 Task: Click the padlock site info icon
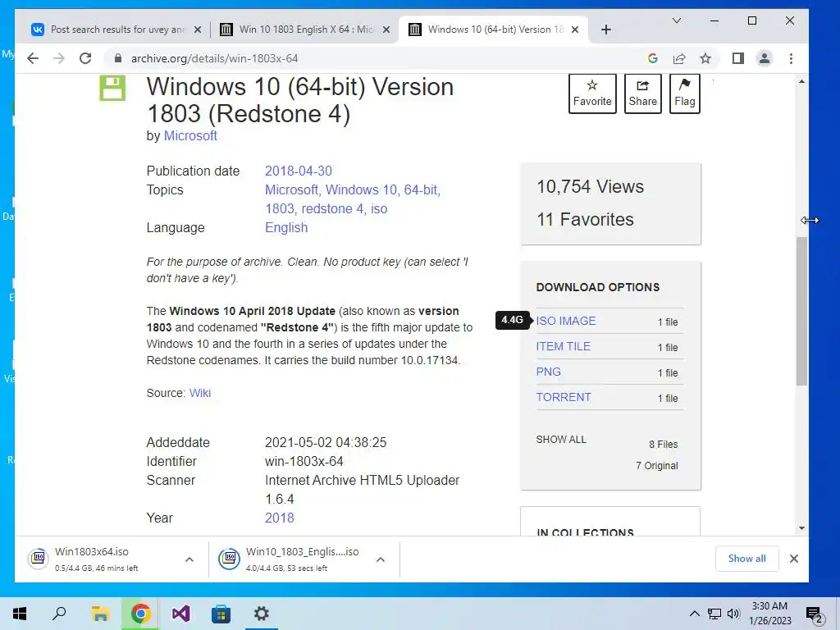[118, 58]
